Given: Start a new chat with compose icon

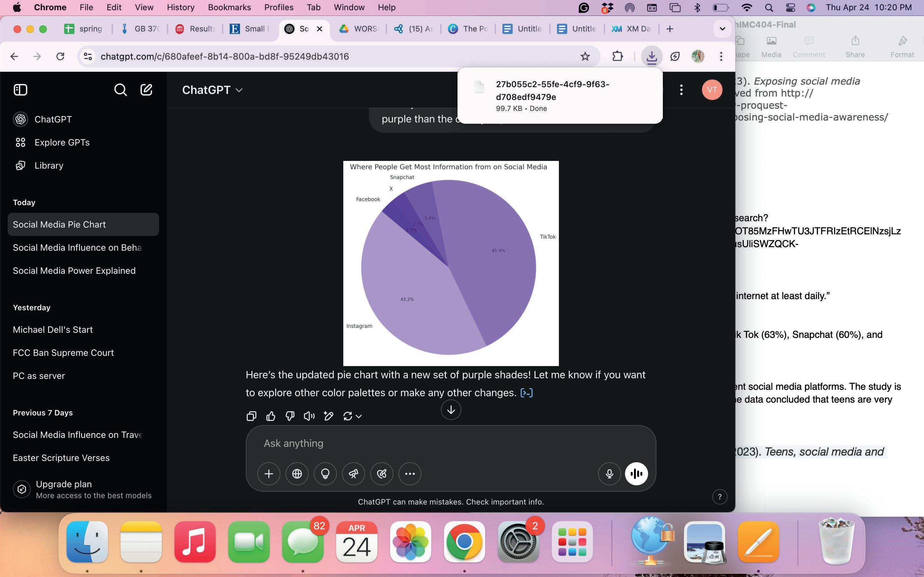Looking at the screenshot, I should click(x=146, y=90).
